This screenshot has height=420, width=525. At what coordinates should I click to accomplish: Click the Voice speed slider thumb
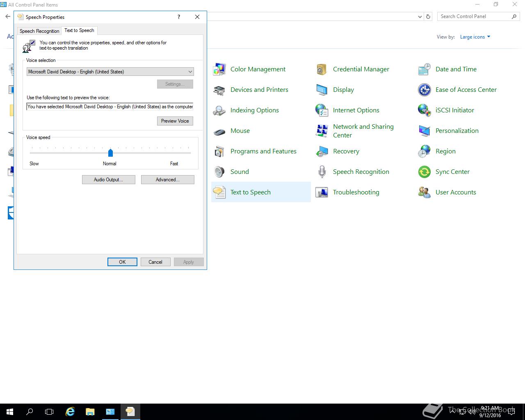pyautogui.click(x=110, y=153)
